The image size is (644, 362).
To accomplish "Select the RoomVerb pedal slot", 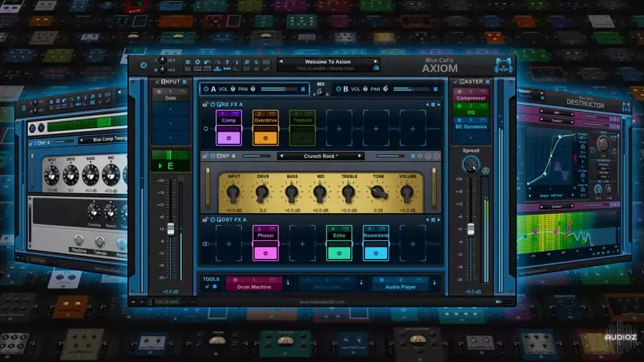I will point(376,243).
